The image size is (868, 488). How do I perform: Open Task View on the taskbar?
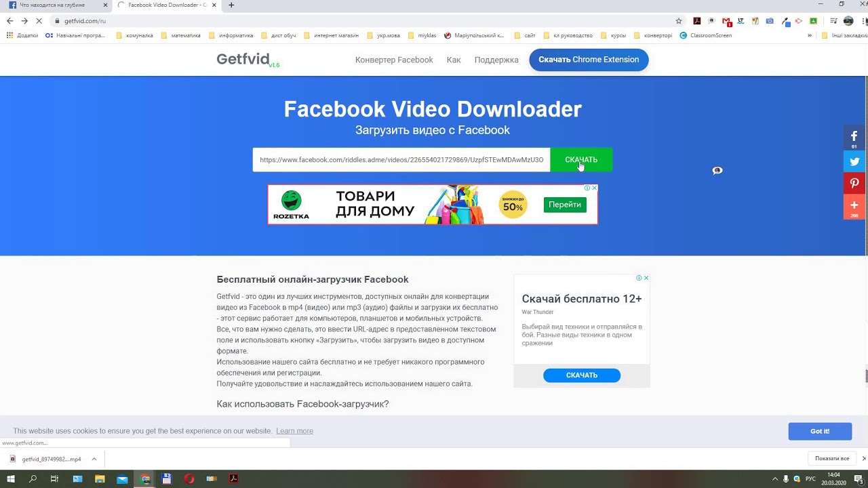click(x=54, y=479)
